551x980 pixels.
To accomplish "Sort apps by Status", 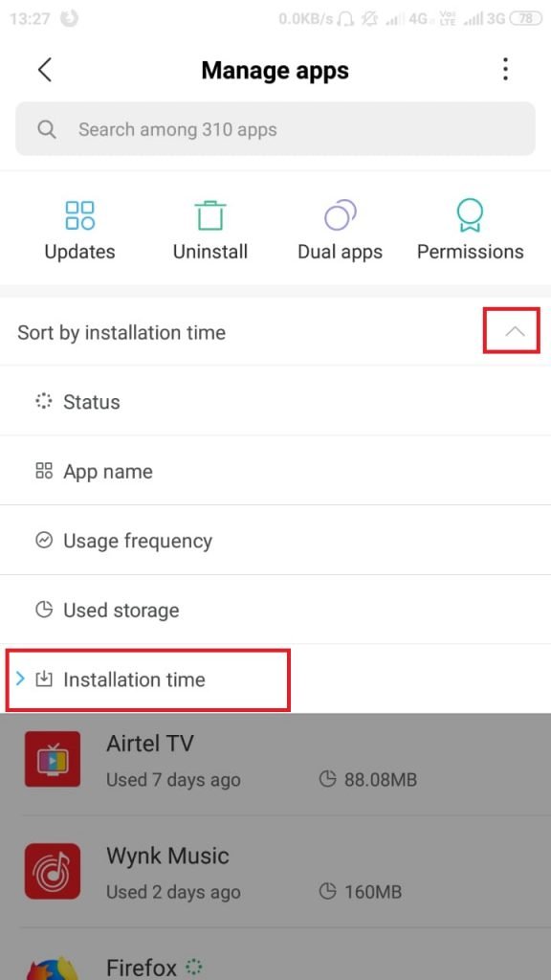I will tap(275, 401).
